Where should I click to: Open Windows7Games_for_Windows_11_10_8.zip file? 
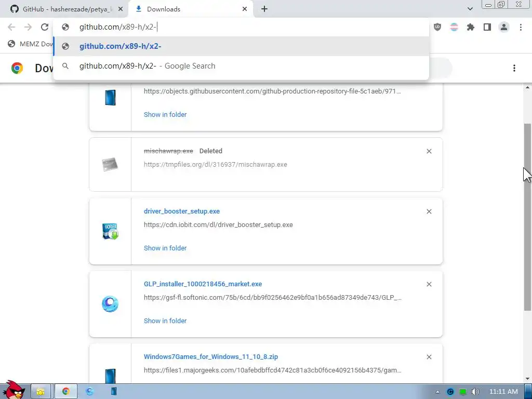(x=211, y=357)
